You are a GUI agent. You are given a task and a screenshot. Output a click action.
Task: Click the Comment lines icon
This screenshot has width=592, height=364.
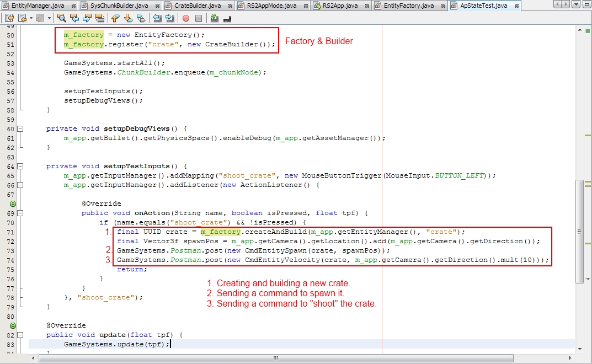click(x=215, y=18)
